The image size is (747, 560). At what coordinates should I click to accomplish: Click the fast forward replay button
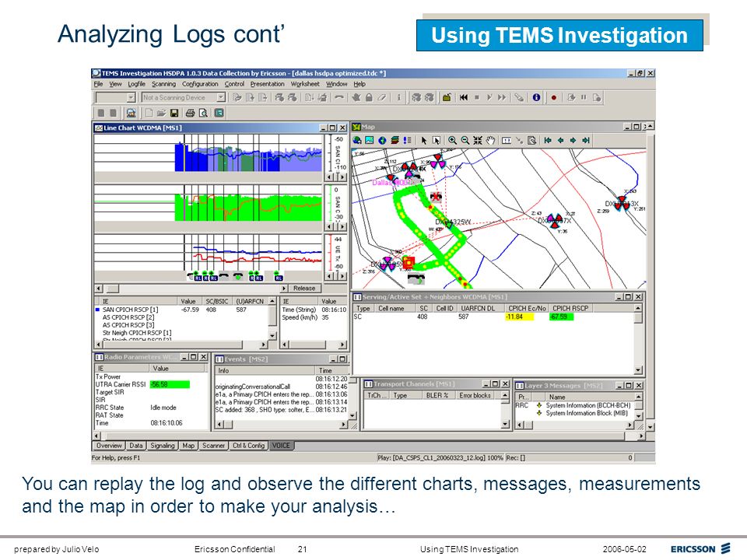[502, 98]
